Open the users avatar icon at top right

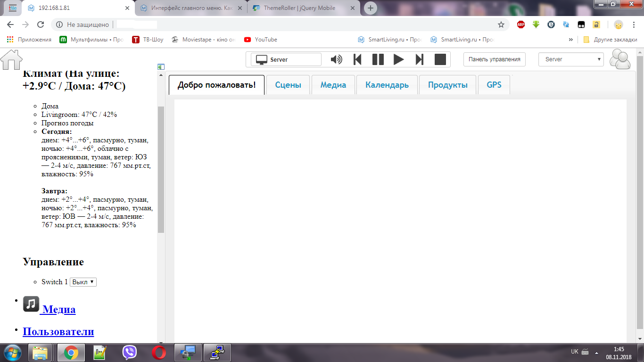click(x=620, y=59)
